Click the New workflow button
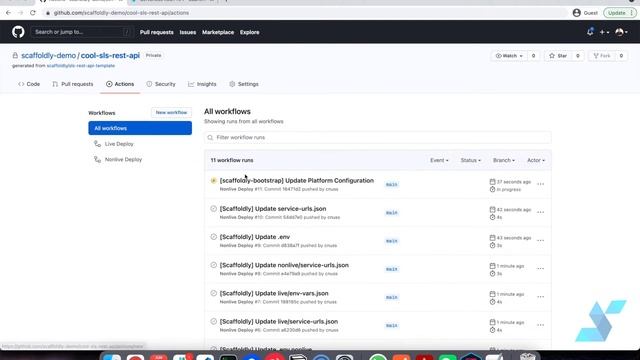Screen dimensions: 640x360 [x=171, y=112]
